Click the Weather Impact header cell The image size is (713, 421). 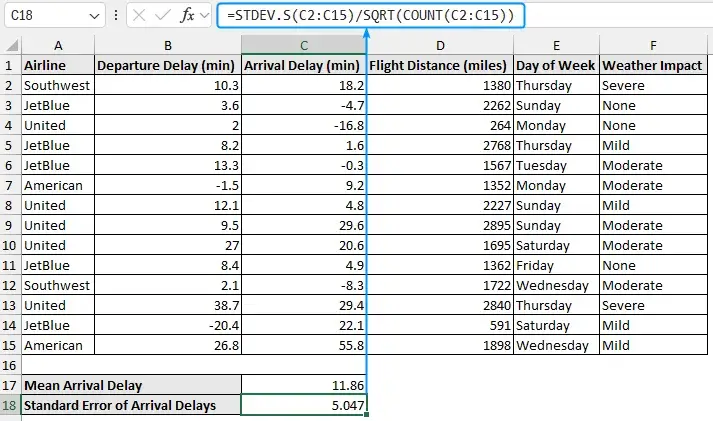653,65
